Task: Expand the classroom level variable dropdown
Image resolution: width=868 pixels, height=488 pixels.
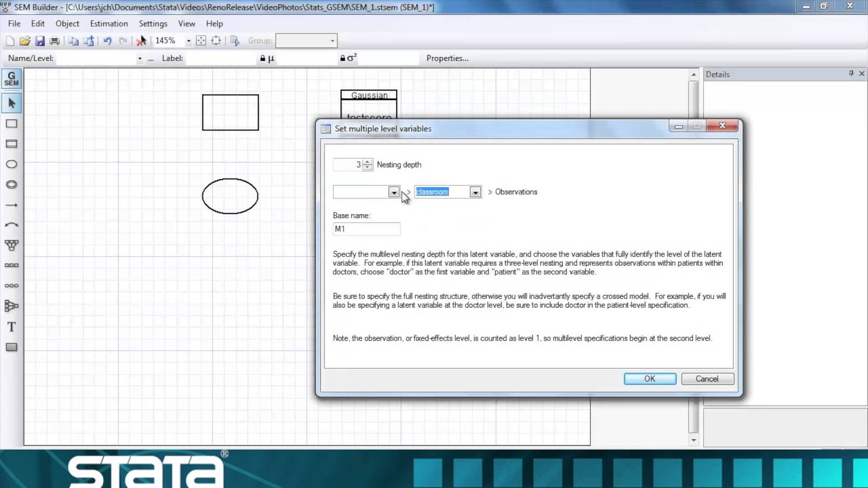Action: coord(475,192)
